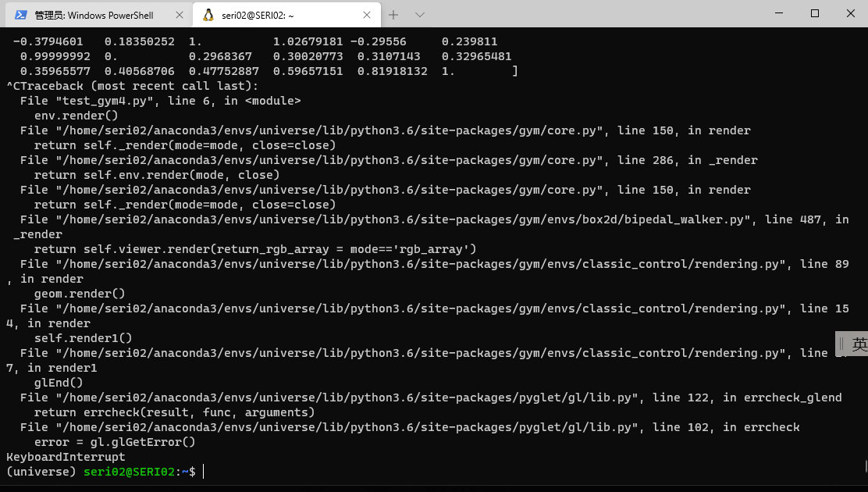Click the errcheck(result, func, arguments) line

tap(174, 412)
